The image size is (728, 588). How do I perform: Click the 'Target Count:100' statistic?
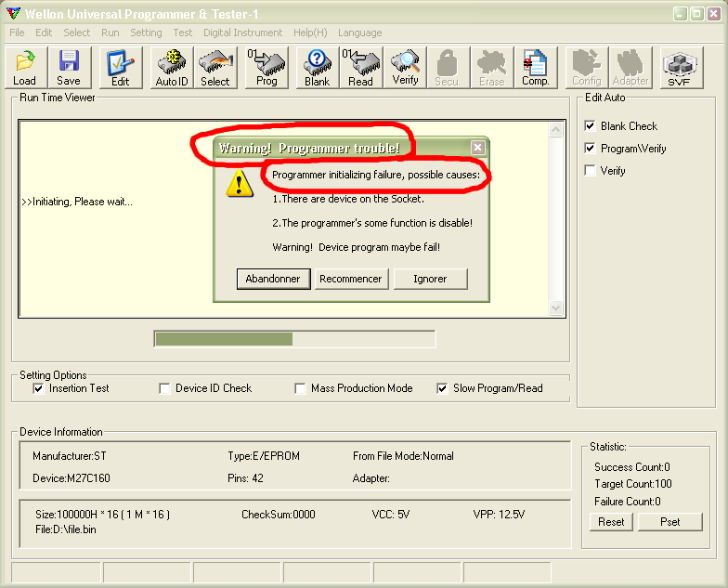633,483
